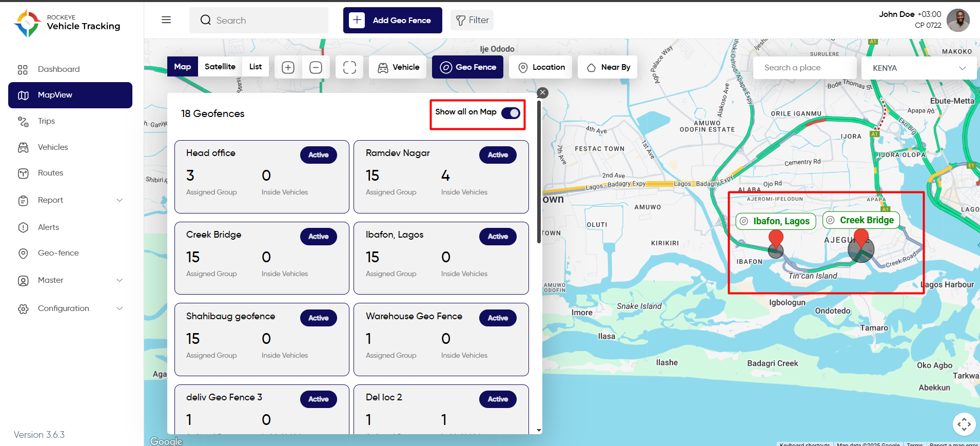Expand the Configuration menu chevron
The image size is (980, 446).
tap(120, 308)
